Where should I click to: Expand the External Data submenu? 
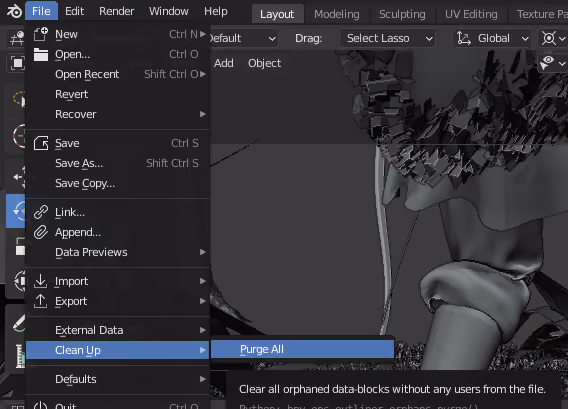coord(118,330)
